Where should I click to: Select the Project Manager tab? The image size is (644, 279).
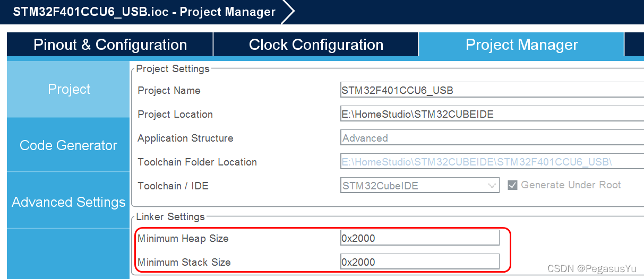coord(521,45)
